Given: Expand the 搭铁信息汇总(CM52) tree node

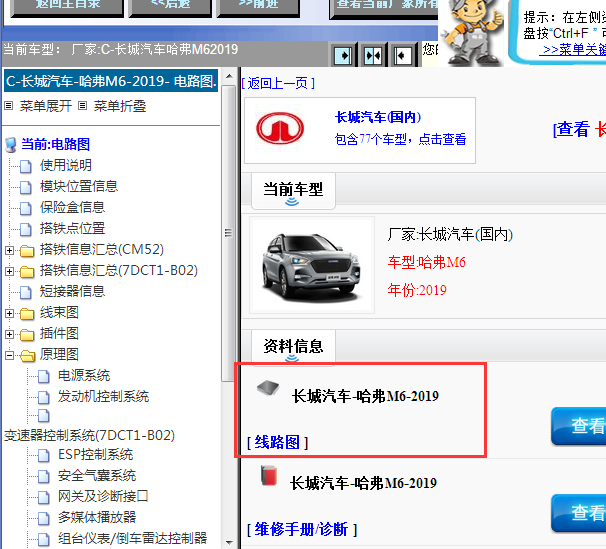Looking at the screenshot, I should click(10, 250).
